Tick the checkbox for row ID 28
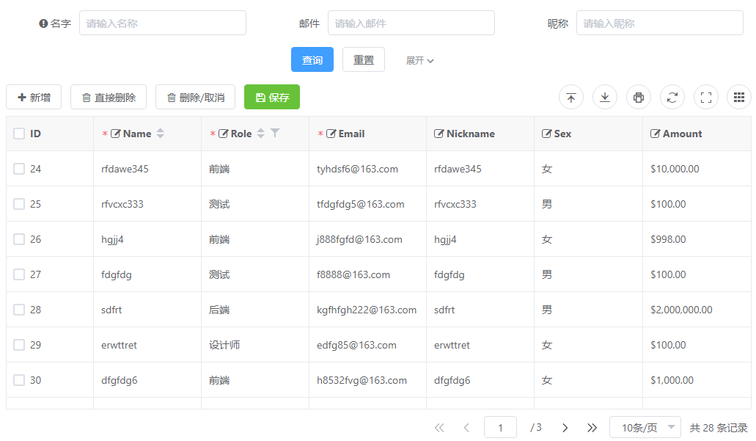This screenshot has height=441, width=756. (19, 310)
